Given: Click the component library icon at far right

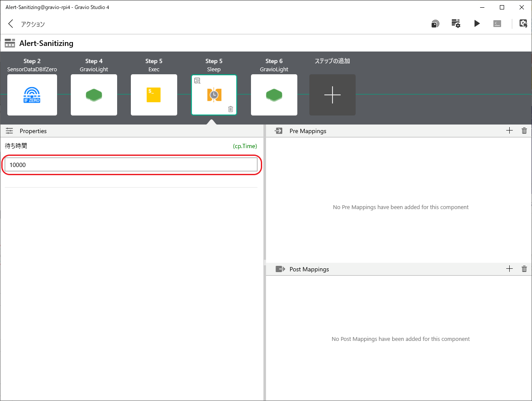Looking at the screenshot, I should tap(523, 24).
